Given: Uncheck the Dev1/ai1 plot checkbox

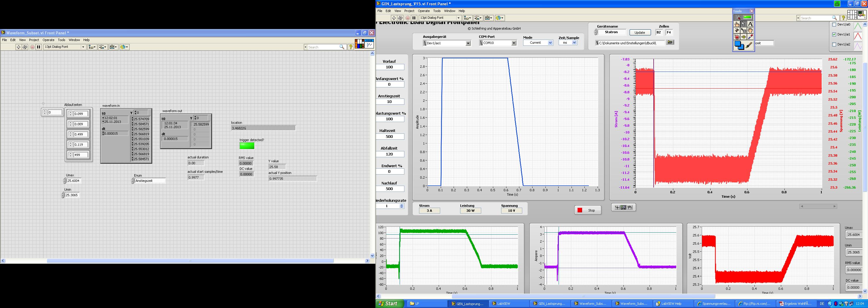Looking at the screenshot, I should [x=834, y=34].
